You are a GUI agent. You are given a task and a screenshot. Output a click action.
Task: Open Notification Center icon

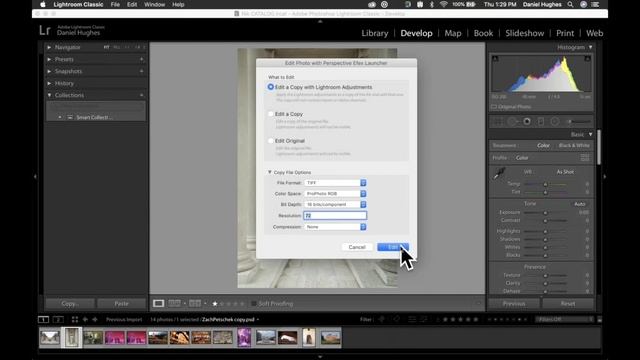(596, 4)
